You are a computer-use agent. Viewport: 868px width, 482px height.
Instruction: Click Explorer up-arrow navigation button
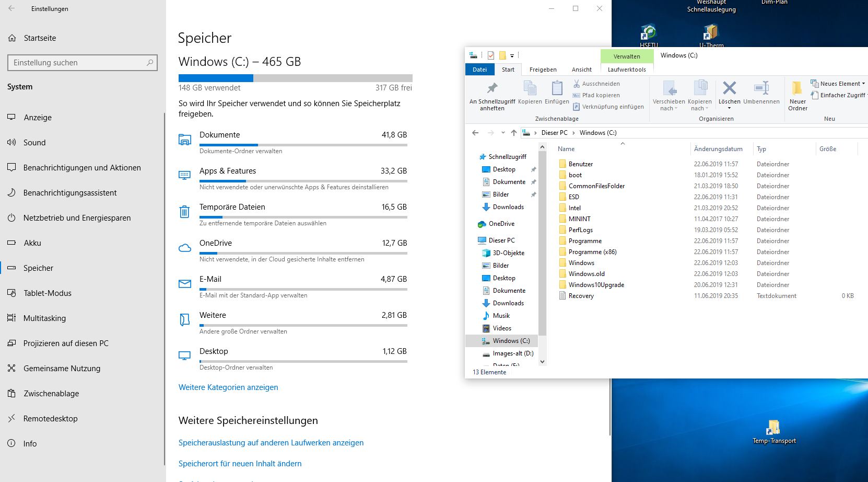pos(514,133)
